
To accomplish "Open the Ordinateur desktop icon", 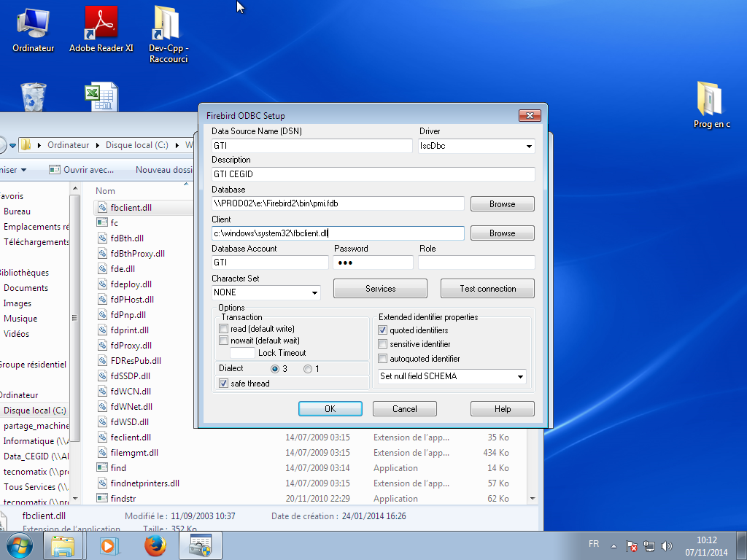I will point(33,29).
